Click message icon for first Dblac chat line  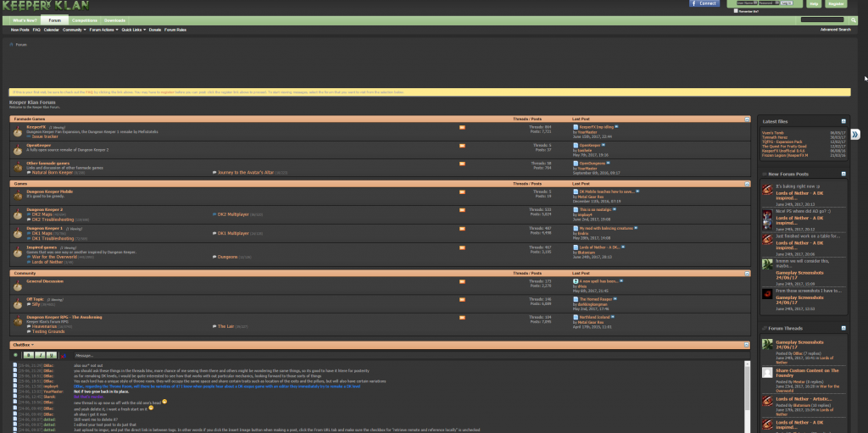[x=15, y=365]
